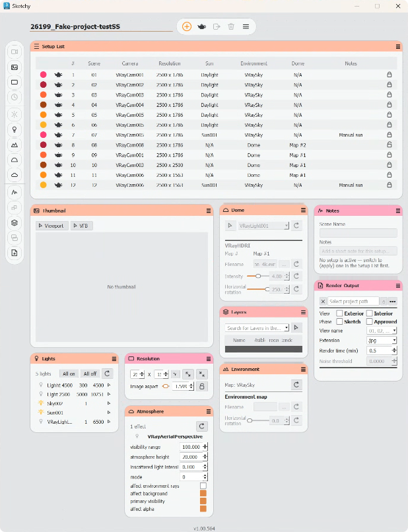The image size is (408, 532).
Task: Toggle affect alpha checkbox
Action: [203, 509]
